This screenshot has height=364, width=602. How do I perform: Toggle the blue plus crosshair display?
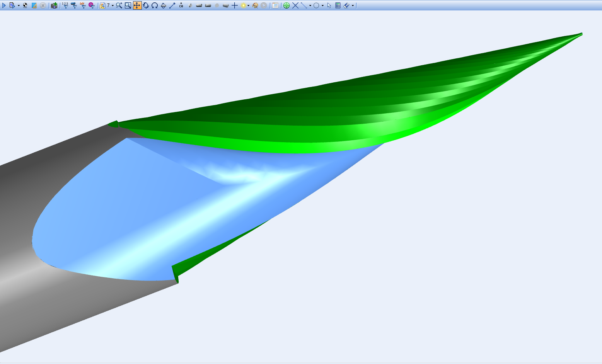click(x=235, y=5)
